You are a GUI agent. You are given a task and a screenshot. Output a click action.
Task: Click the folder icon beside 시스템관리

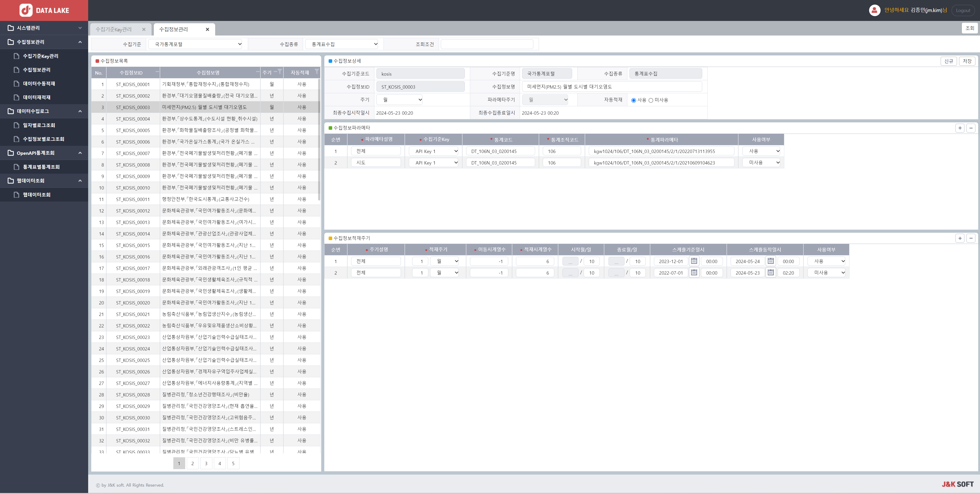11,28
